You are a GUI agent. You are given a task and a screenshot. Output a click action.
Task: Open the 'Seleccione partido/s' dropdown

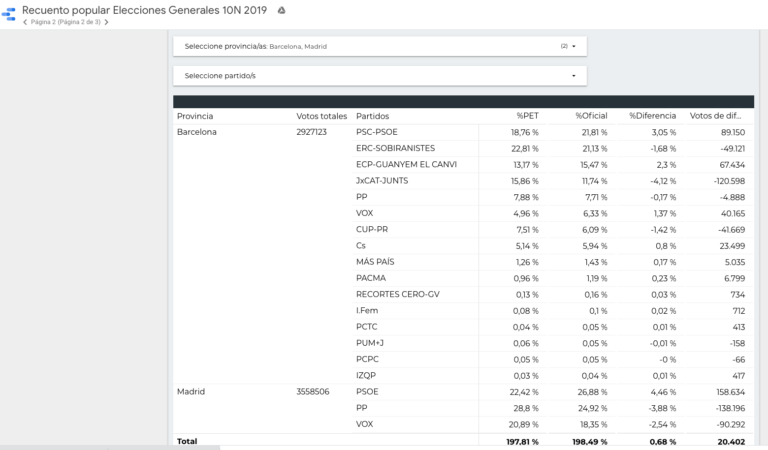point(379,76)
